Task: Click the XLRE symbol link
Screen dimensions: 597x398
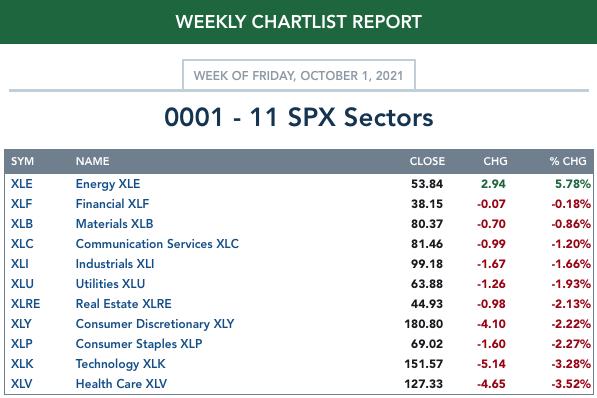Action: tap(25, 304)
